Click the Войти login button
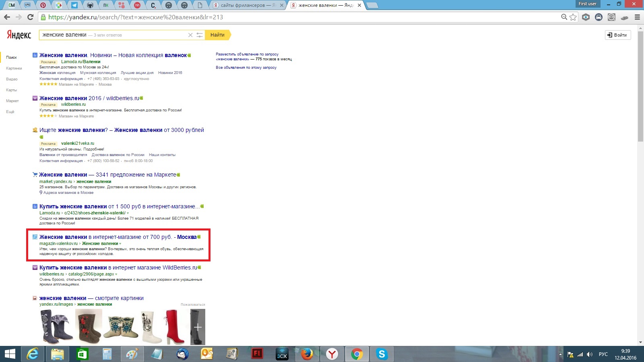The height and width of the screenshot is (362, 644). [x=618, y=35]
